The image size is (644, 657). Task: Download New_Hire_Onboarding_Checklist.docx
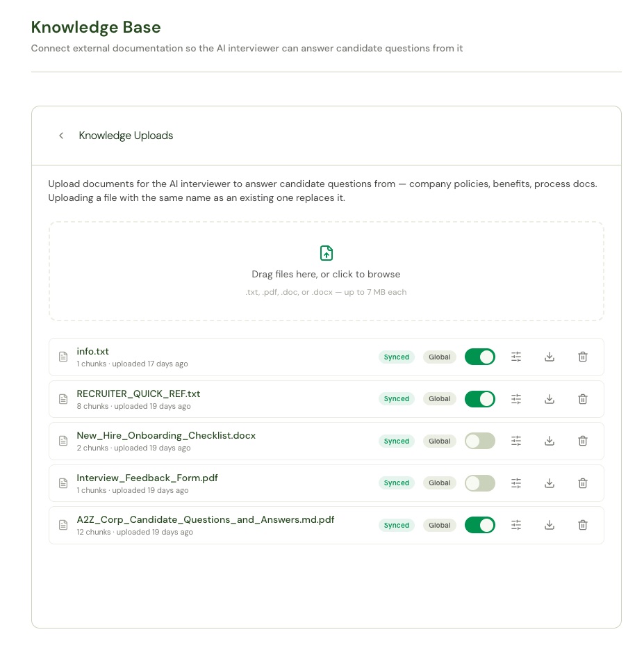click(x=550, y=441)
